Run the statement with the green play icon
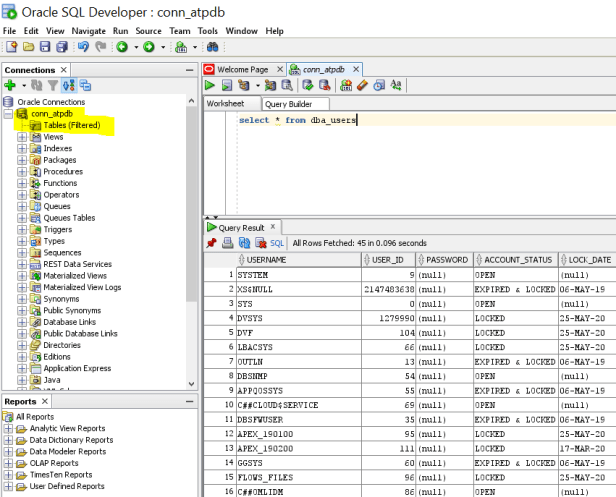This screenshot has width=616, height=497. click(211, 86)
